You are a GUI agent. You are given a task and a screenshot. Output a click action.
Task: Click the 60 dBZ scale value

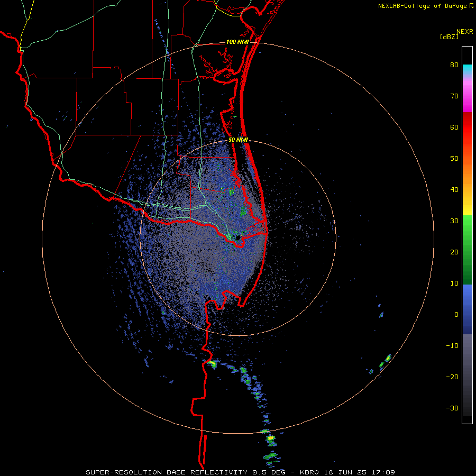tap(454, 127)
